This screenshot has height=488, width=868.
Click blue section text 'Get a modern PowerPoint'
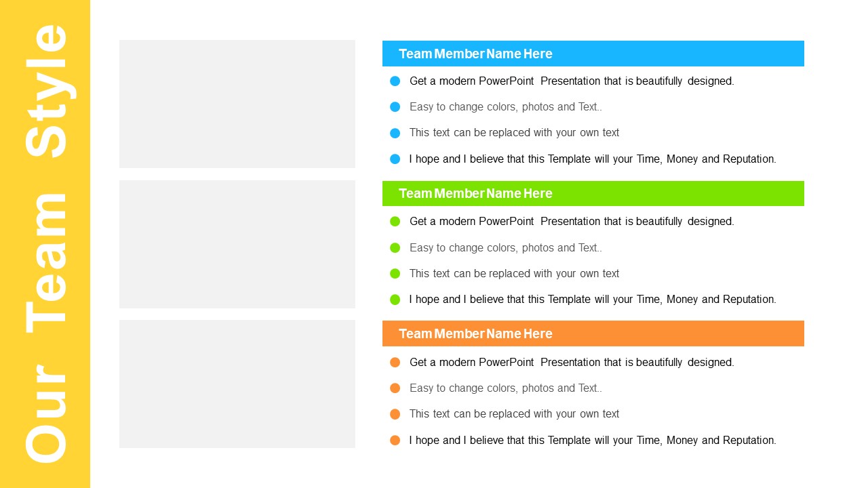(472, 81)
